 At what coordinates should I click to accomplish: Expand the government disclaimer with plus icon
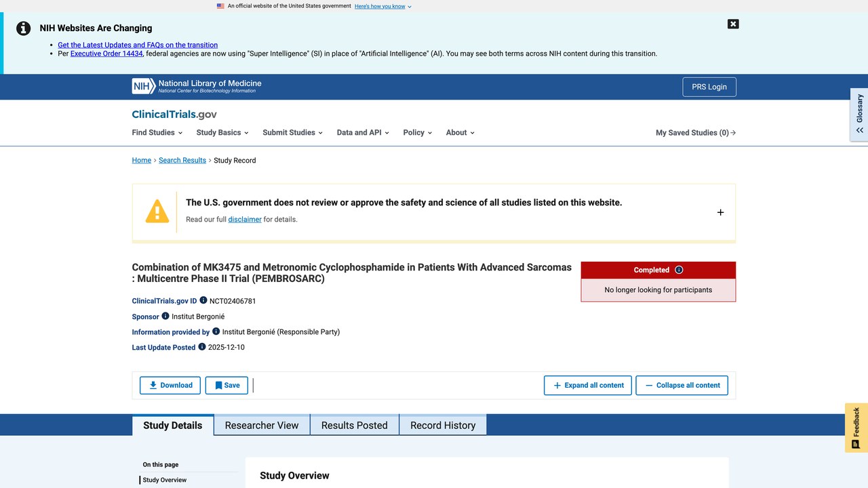(720, 212)
